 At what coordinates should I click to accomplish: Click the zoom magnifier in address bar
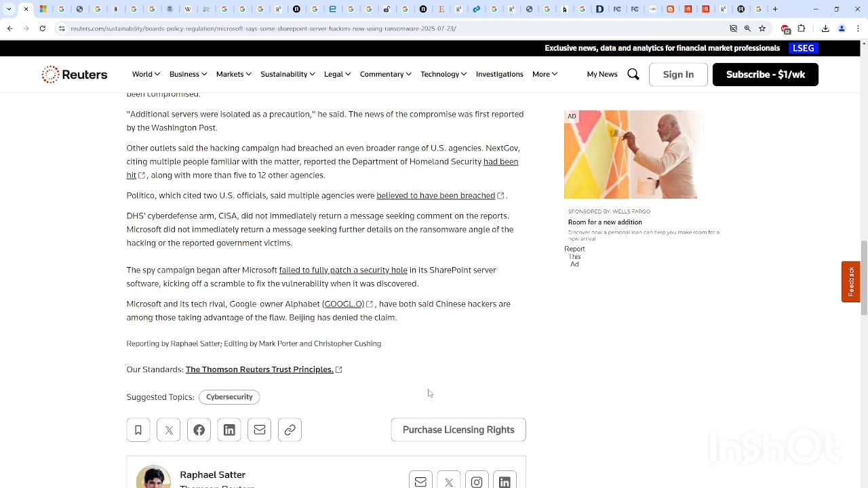[747, 28]
